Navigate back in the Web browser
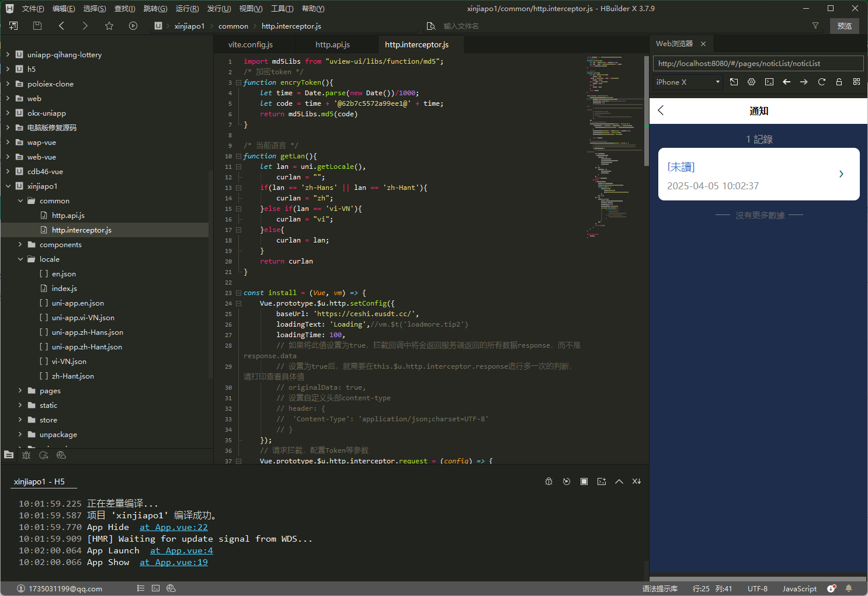This screenshot has width=868, height=596. [787, 82]
